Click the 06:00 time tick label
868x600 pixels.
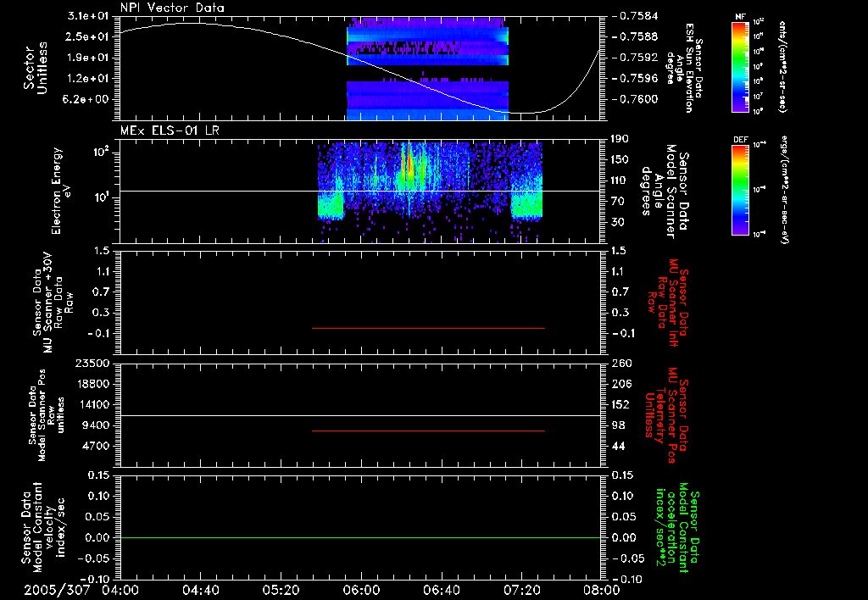click(361, 590)
